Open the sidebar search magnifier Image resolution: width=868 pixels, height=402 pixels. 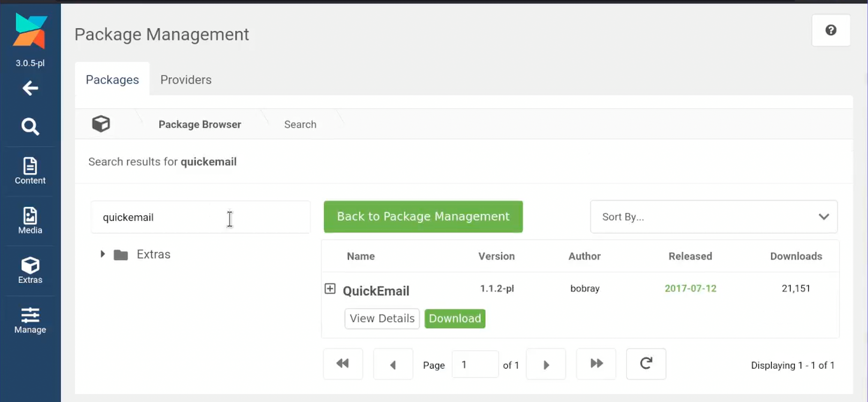(30, 127)
